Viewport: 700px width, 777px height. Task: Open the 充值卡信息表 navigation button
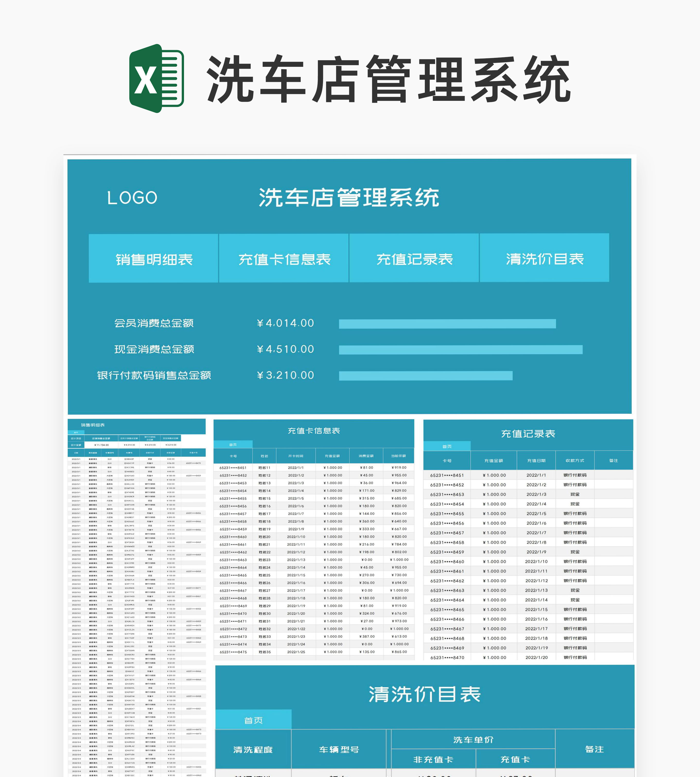pos(284,259)
